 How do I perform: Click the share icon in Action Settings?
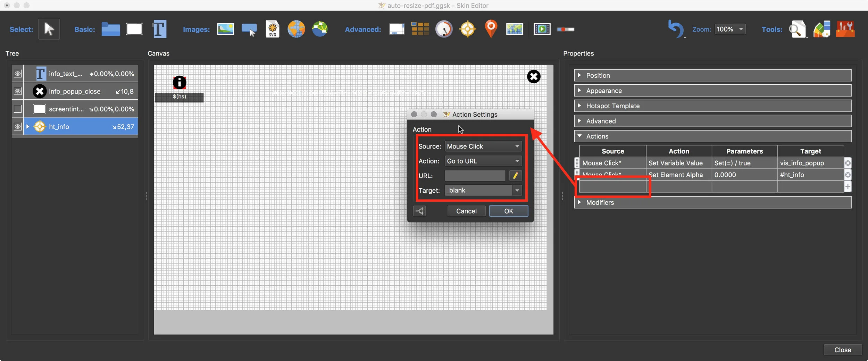click(x=420, y=211)
